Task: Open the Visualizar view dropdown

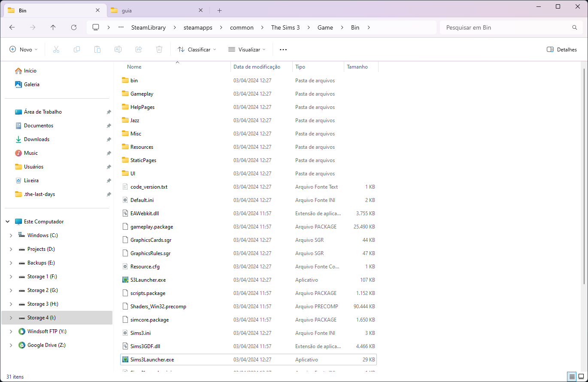Action: pyautogui.click(x=247, y=49)
